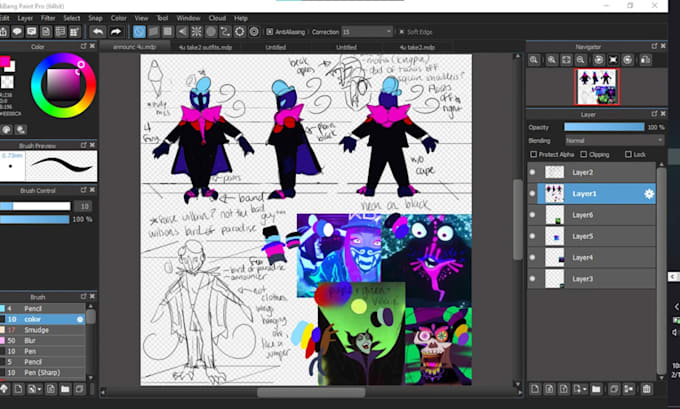Open the Layer menu

tap(25, 18)
